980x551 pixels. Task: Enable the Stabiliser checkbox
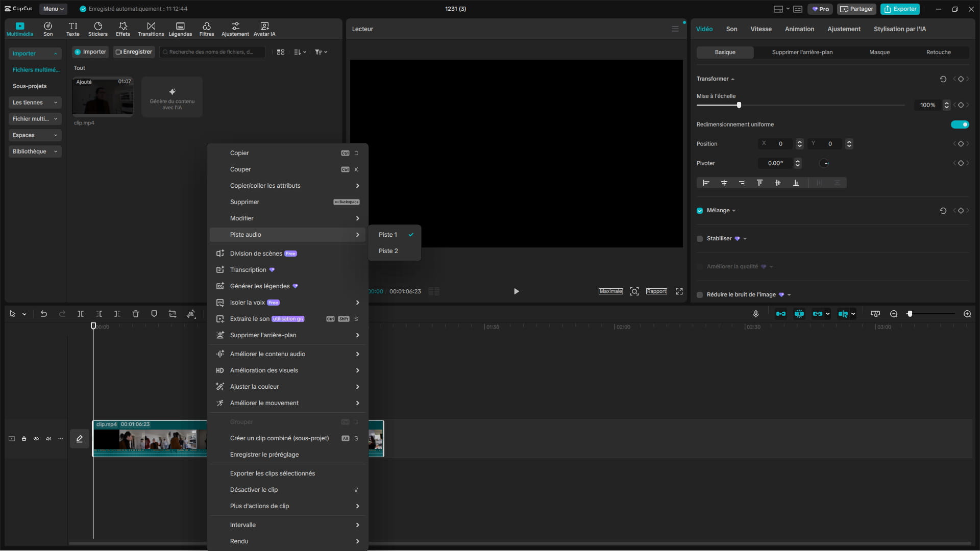[700, 239]
